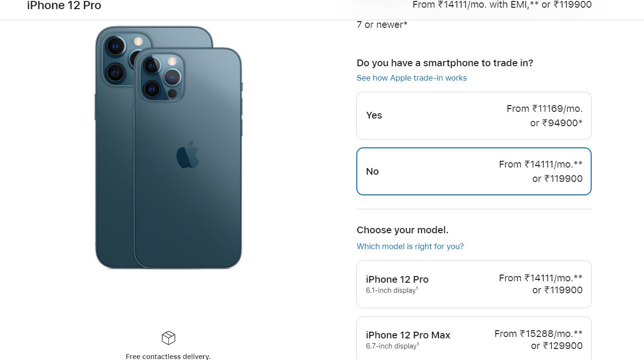Open Which model is right for you link

pos(410,246)
